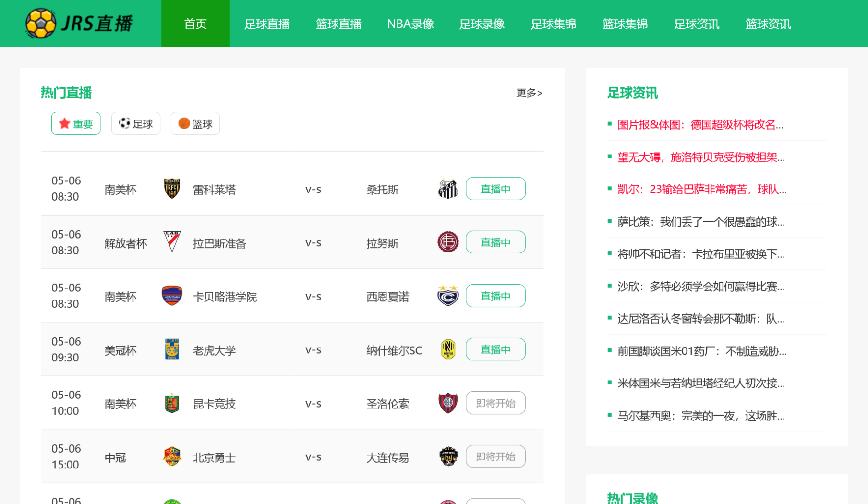Viewport: 868px width, 504px height.
Task: Select the 足球 filter tab
Action: (136, 123)
